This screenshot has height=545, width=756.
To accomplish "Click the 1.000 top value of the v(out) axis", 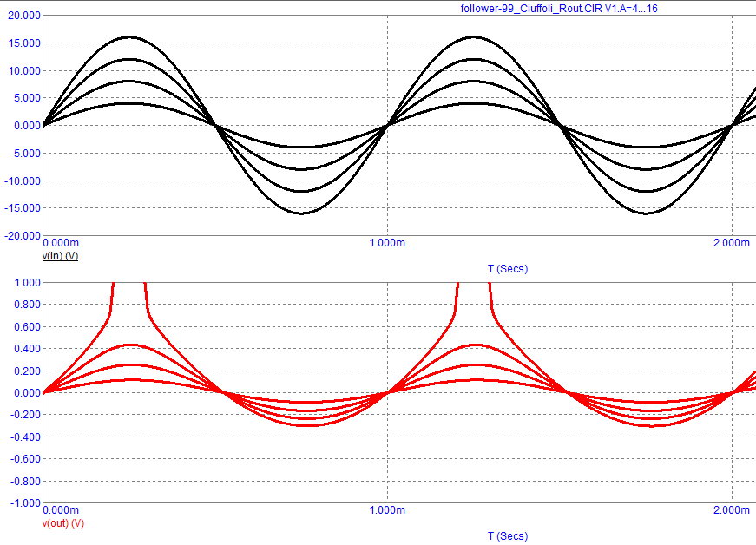I will [x=27, y=283].
